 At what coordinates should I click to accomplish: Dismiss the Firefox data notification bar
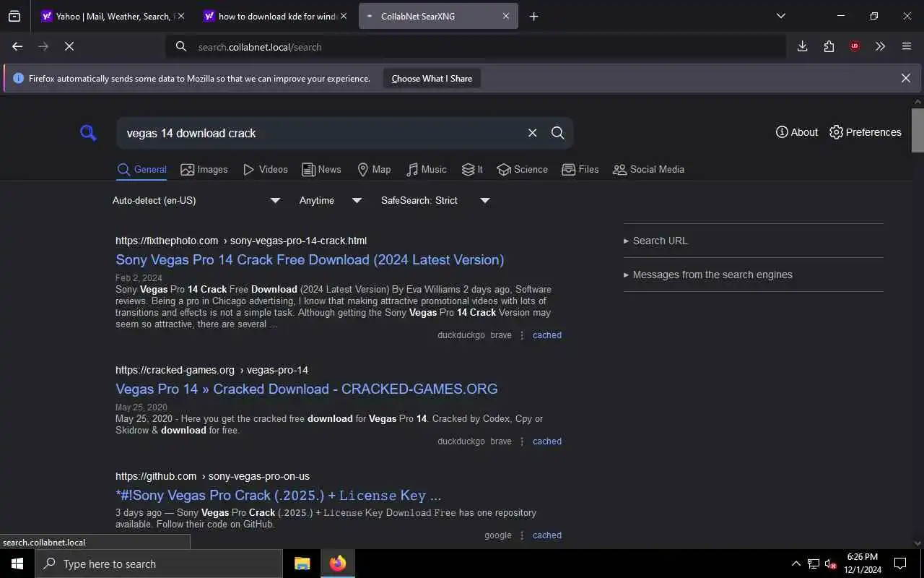click(x=906, y=78)
